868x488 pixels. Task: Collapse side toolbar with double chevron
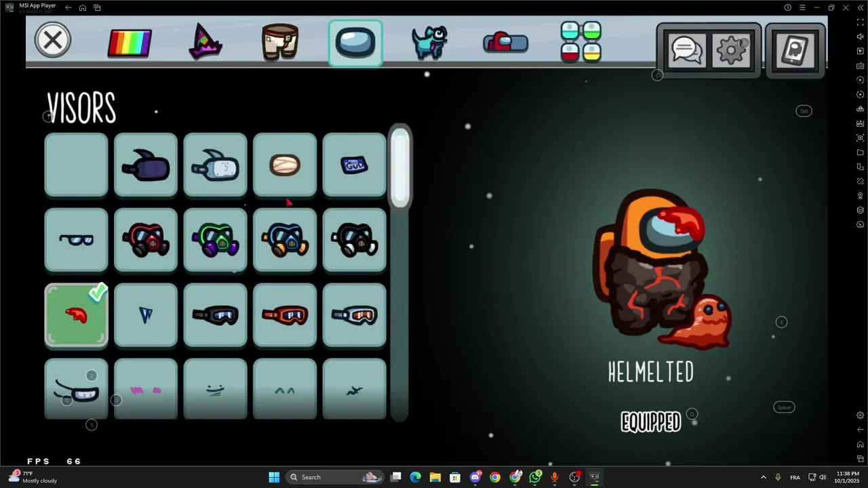point(860,7)
